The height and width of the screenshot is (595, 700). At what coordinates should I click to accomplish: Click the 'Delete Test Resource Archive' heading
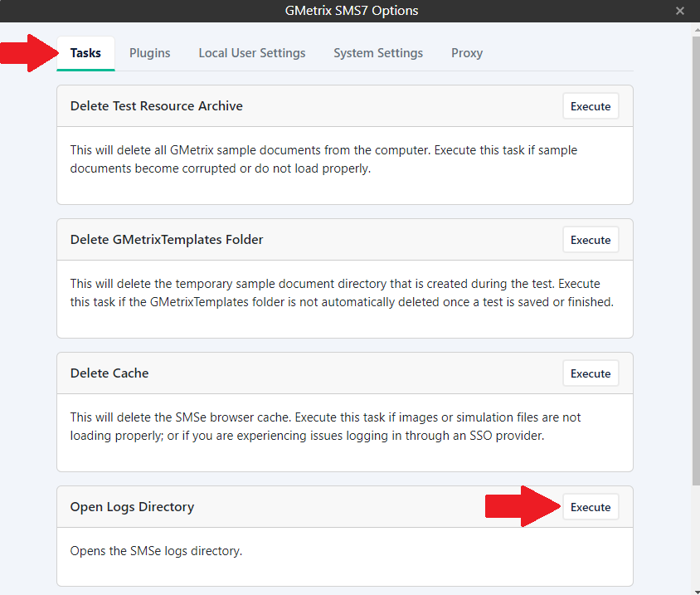(156, 106)
